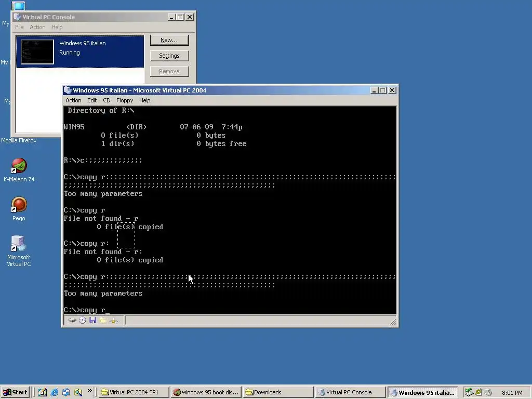Click the 'WIN95' directory entry in VM
The height and width of the screenshot is (399, 532).
(74, 127)
